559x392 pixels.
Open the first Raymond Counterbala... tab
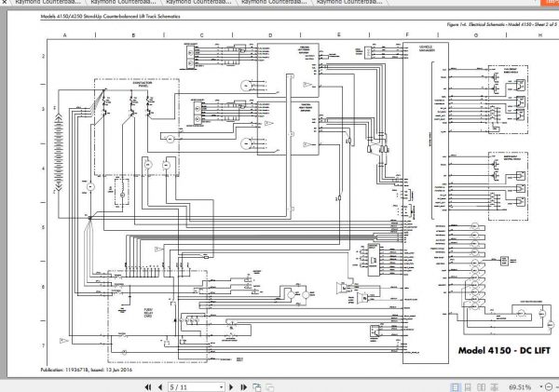point(47,3)
